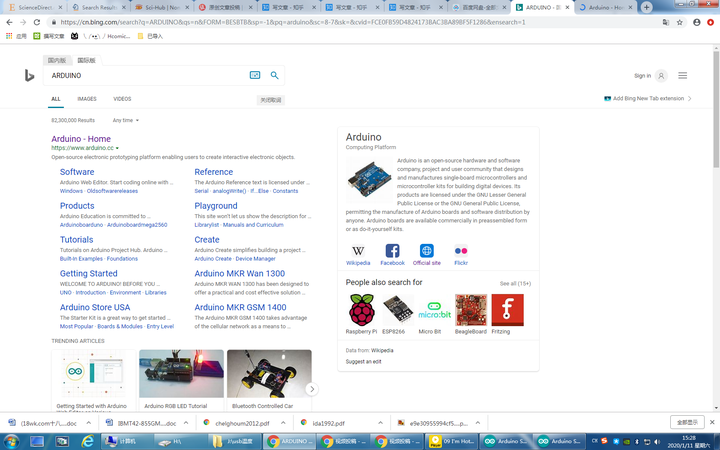Open Raspberry Pi related search thumbnail
Viewport: 720px width, 450px height.
pos(362,310)
